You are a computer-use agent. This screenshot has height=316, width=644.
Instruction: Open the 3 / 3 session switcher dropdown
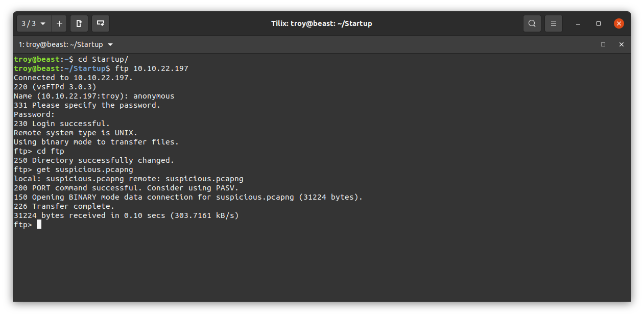tap(34, 23)
